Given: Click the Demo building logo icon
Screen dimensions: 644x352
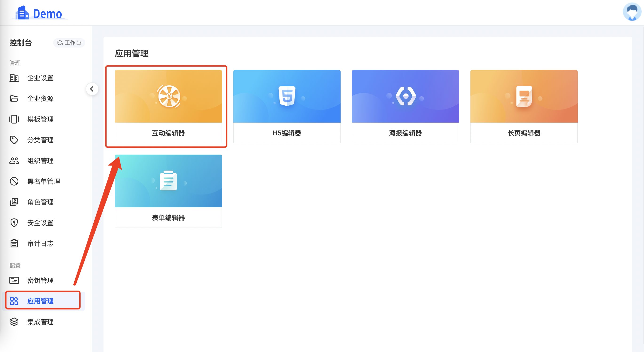Looking at the screenshot, I should coord(22,12).
